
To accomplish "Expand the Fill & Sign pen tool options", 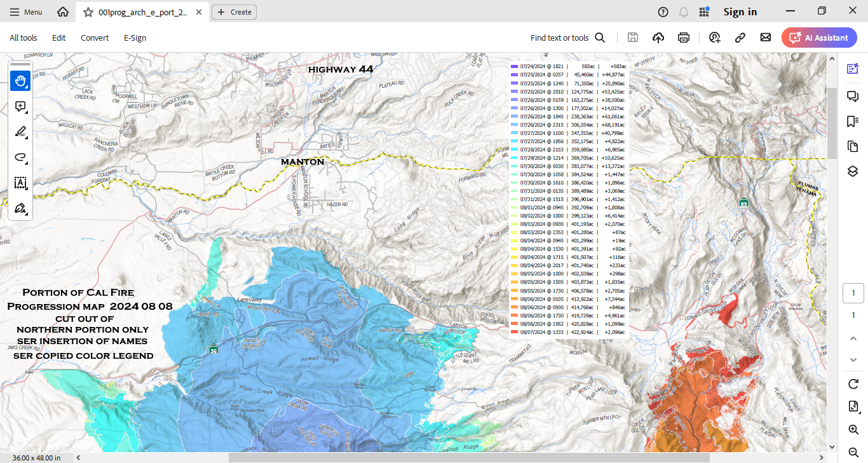I will 20,208.
